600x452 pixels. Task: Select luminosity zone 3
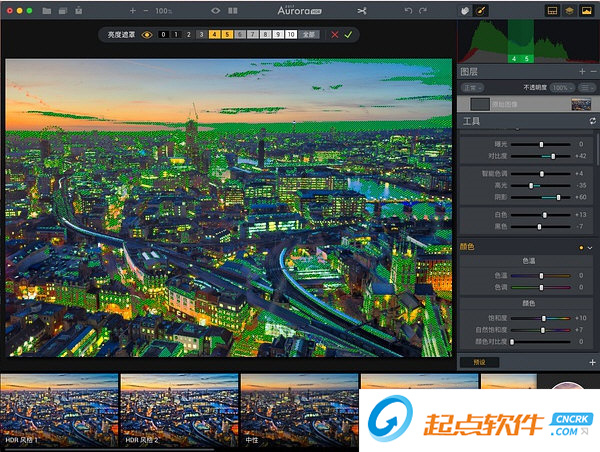[202, 34]
